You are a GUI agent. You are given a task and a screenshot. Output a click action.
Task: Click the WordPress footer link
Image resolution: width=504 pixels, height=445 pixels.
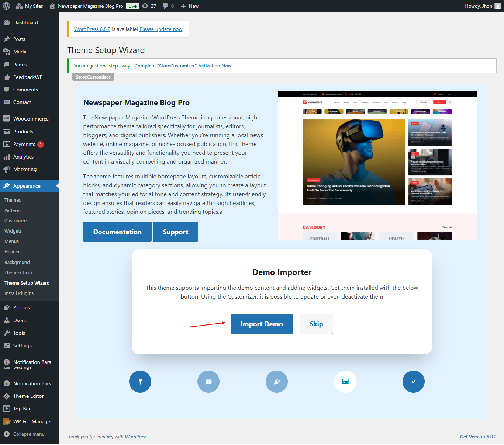[136, 437]
